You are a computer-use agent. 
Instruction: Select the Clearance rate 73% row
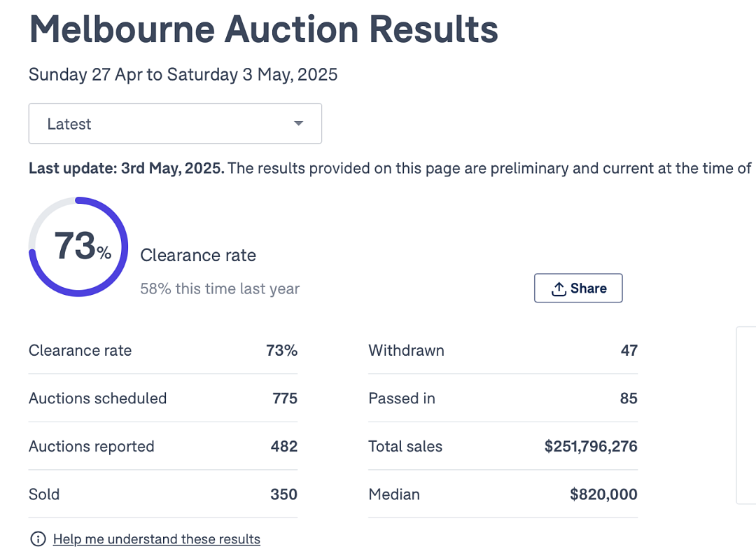point(163,350)
